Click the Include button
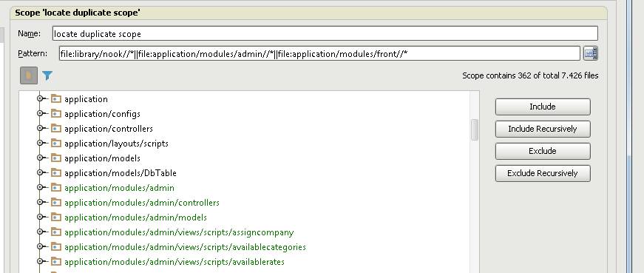The width and height of the screenshot is (644, 273). pos(543,107)
